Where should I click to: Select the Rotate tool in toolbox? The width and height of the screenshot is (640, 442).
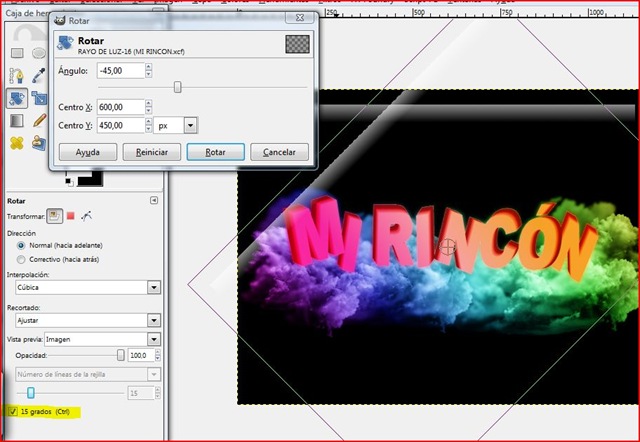17,98
